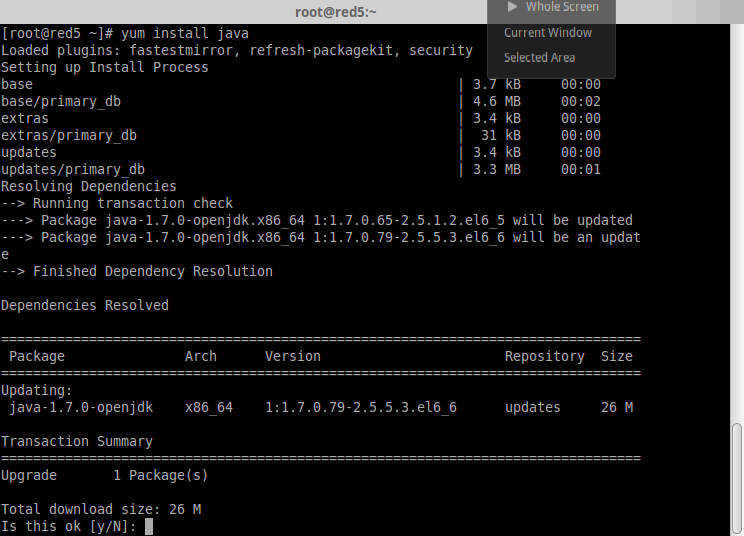Image resolution: width=744 pixels, height=536 pixels.
Task: Click the play arrow beside Whole Screen
Action: pos(513,7)
